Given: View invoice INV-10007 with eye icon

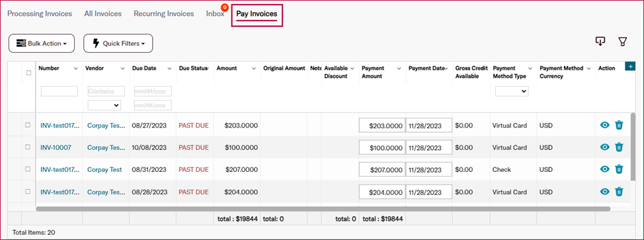Looking at the screenshot, I should pos(604,147).
